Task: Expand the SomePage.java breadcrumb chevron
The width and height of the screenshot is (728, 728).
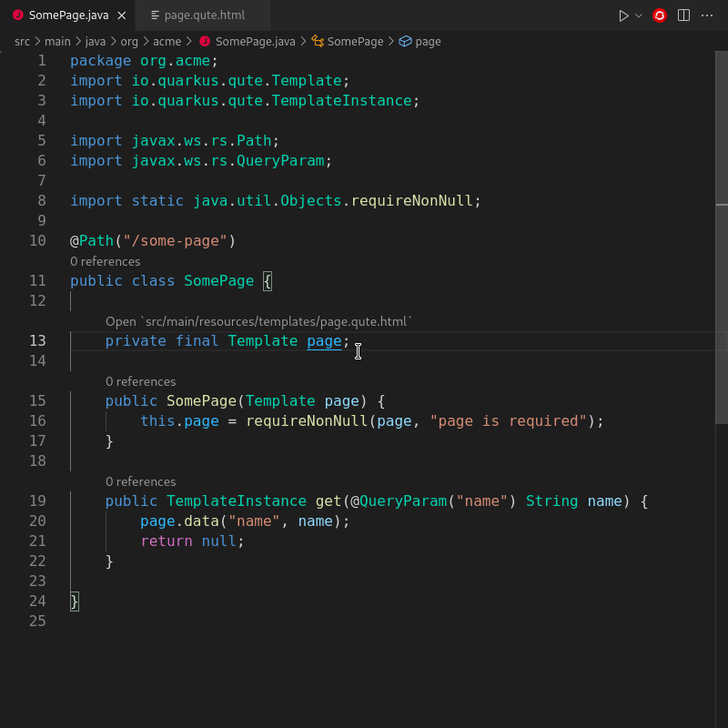Action: point(303,41)
